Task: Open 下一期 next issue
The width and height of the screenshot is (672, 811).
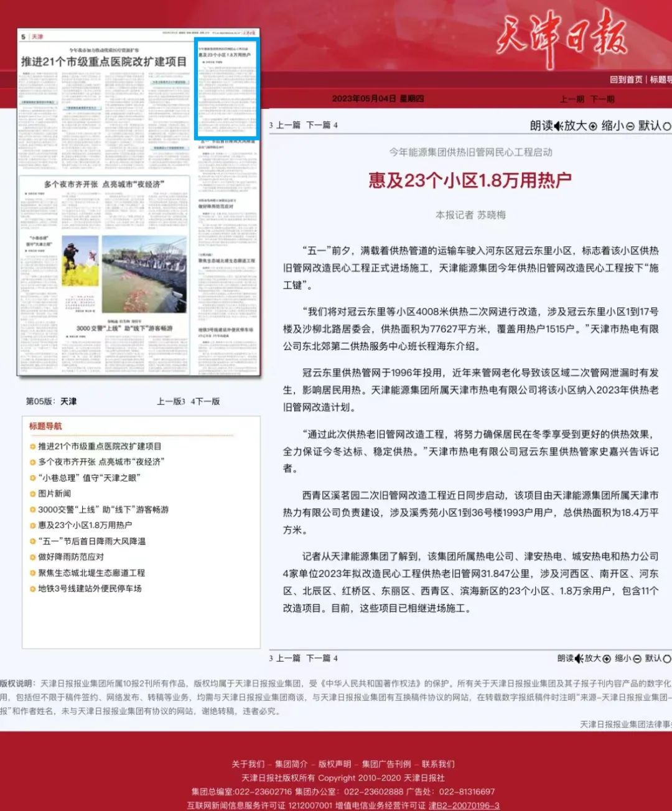Action: (602, 99)
